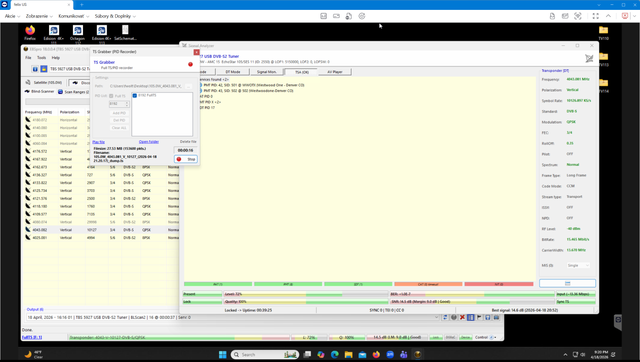Open the output log dropdown arrow
Viewport: 640px width, 362px height.
(436, 317)
